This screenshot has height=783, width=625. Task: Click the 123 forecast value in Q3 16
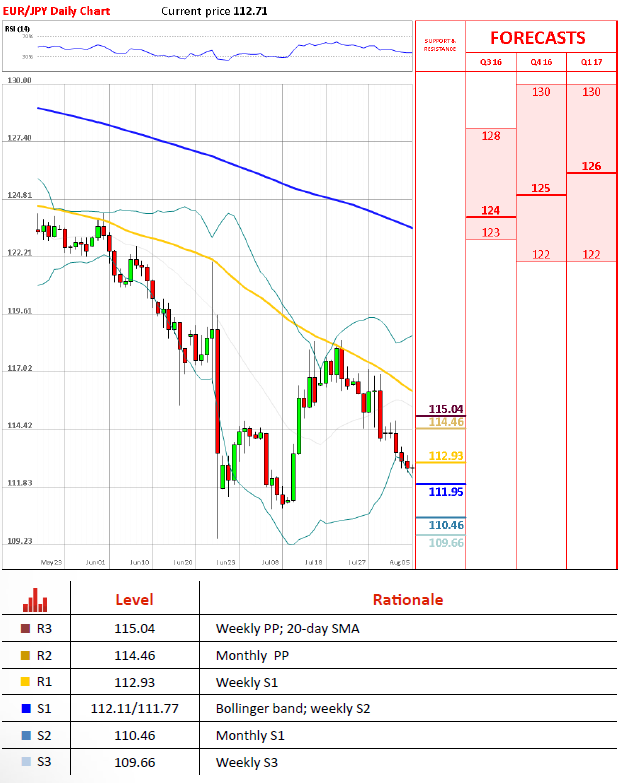click(491, 232)
